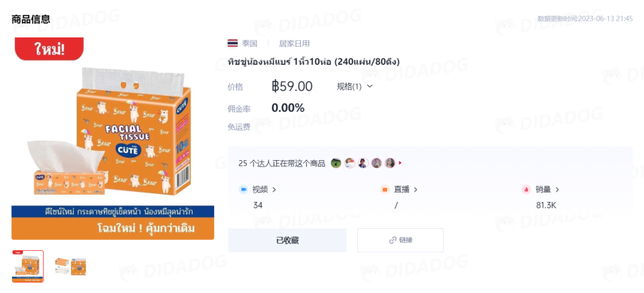Select the second product thumbnail
The image size is (644, 293).
pyautogui.click(x=70, y=266)
